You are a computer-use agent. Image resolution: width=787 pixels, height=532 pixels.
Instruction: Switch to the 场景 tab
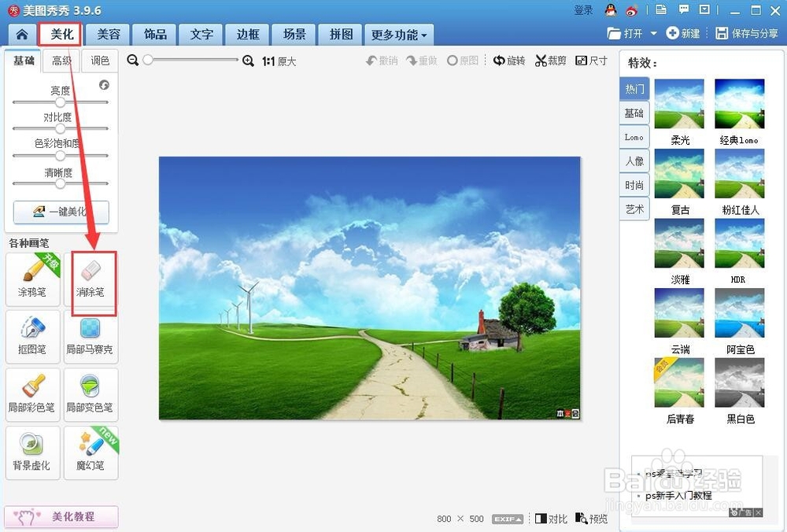tap(294, 34)
